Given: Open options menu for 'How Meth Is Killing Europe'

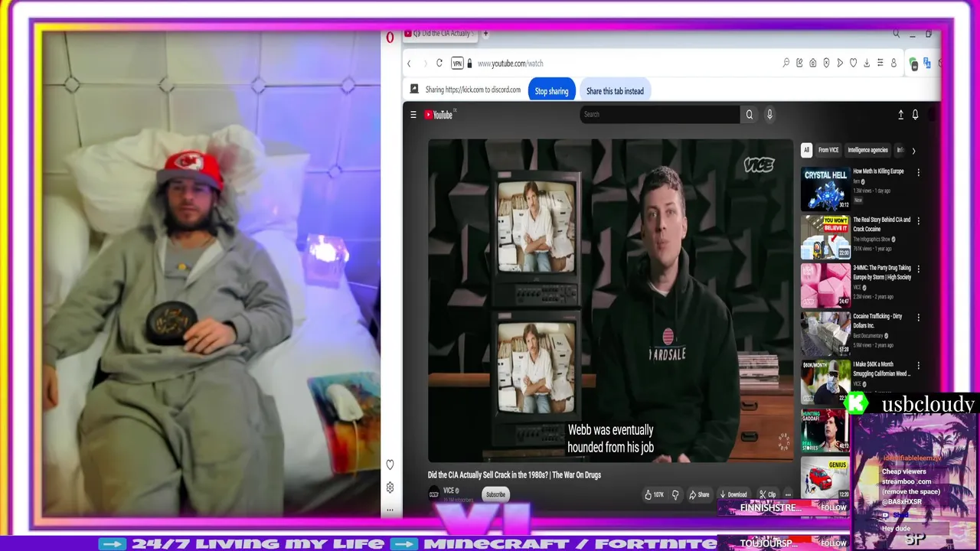Looking at the screenshot, I should pos(918,172).
